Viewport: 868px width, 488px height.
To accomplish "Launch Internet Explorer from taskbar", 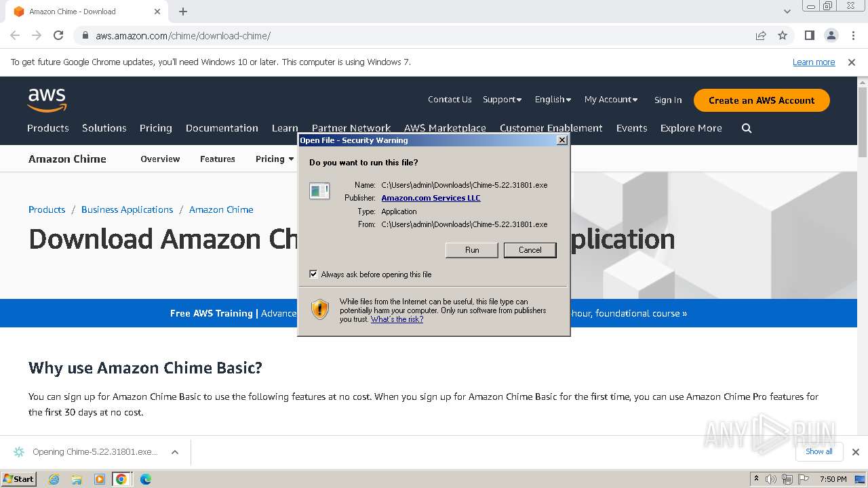I will coord(54,479).
